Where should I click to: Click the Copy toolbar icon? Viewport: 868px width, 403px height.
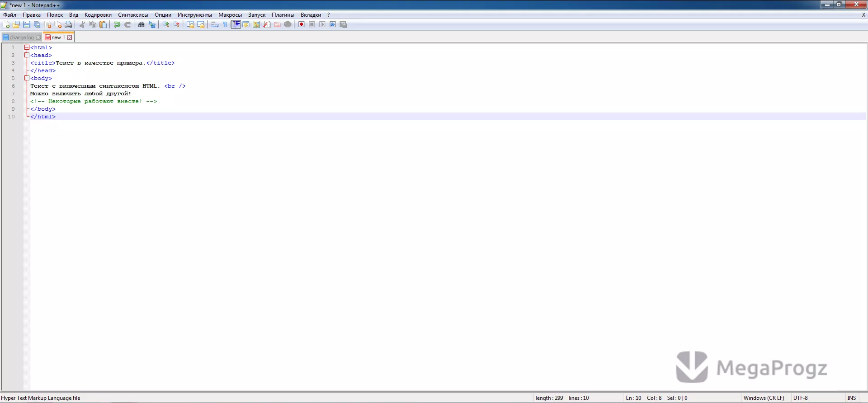(x=93, y=24)
